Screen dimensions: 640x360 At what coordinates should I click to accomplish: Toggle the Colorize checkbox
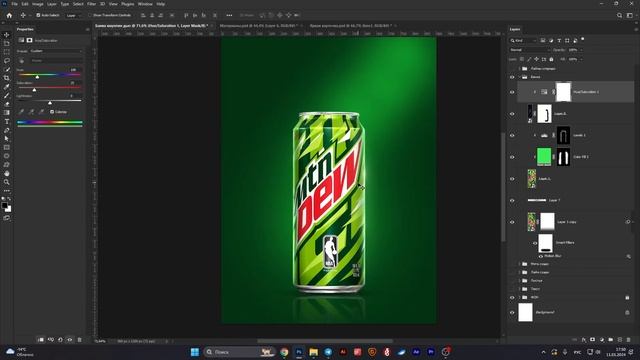pos(52,112)
